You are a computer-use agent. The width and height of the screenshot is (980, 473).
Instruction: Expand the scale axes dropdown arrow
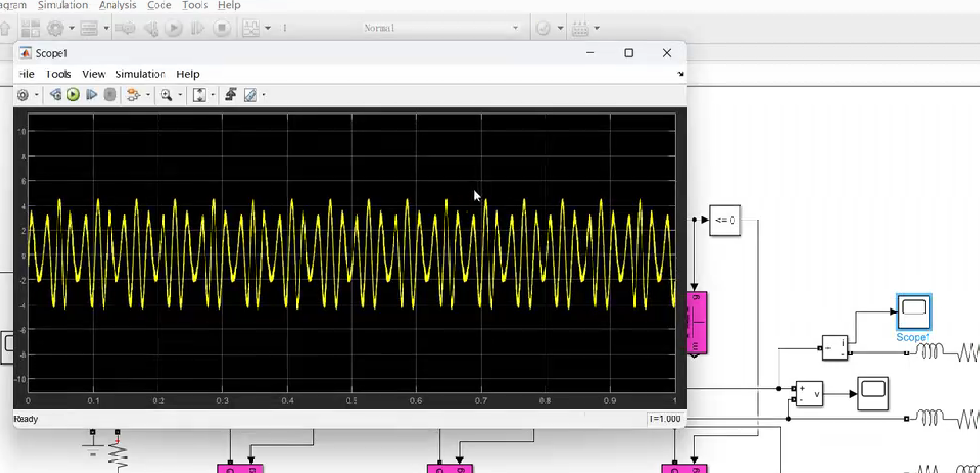213,95
